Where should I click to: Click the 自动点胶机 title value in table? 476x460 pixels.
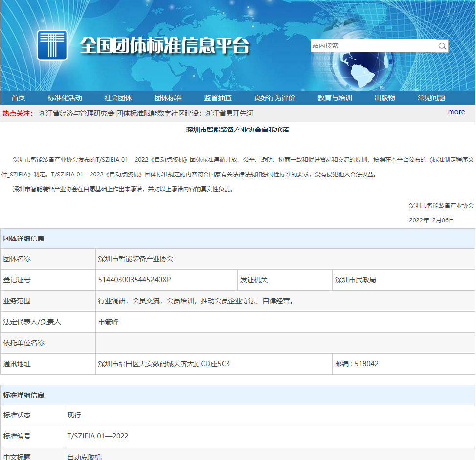point(85,457)
